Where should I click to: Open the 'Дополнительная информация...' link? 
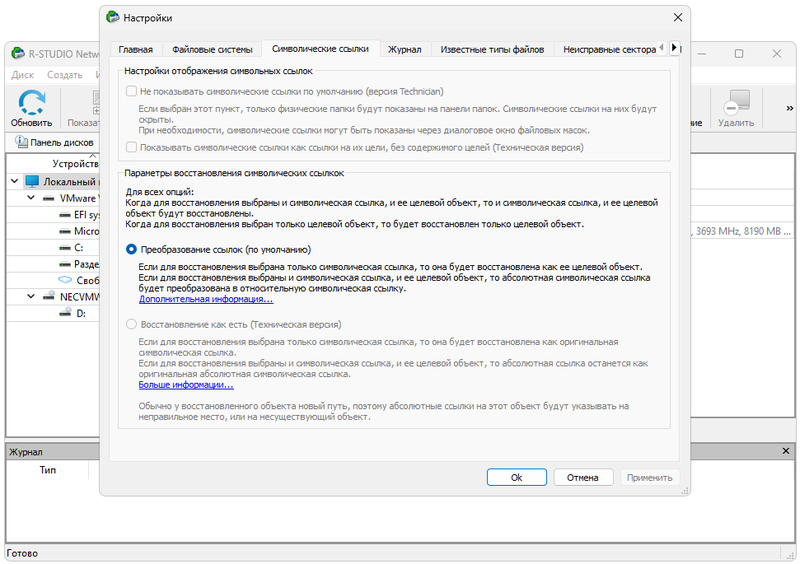coord(206,299)
